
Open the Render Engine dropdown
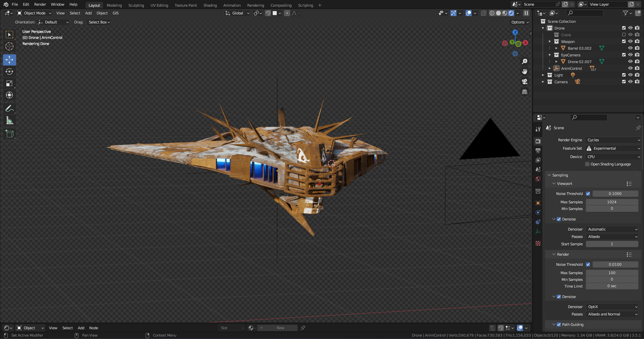pyautogui.click(x=613, y=140)
